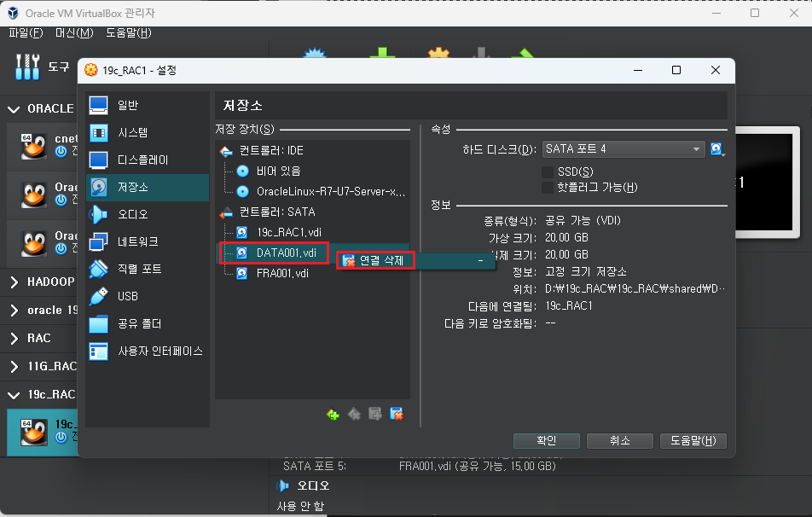The height and width of the screenshot is (517, 812).
Task: Click the 다음에 연결됨 value 19c_RAC1
Action: tap(569, 306)
